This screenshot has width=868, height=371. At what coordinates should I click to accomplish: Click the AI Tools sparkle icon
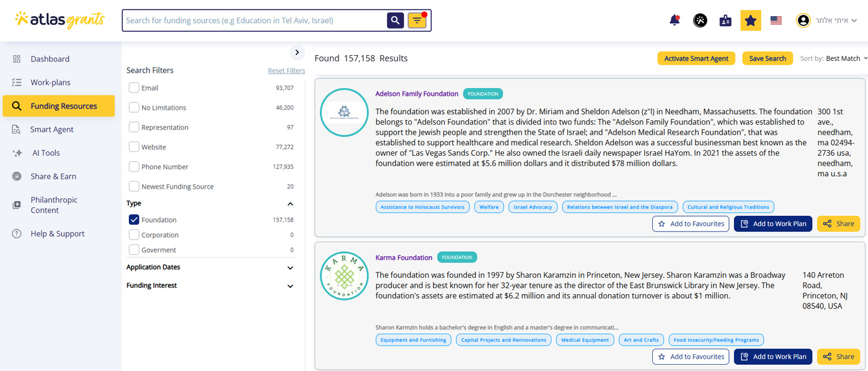point(17,153)
